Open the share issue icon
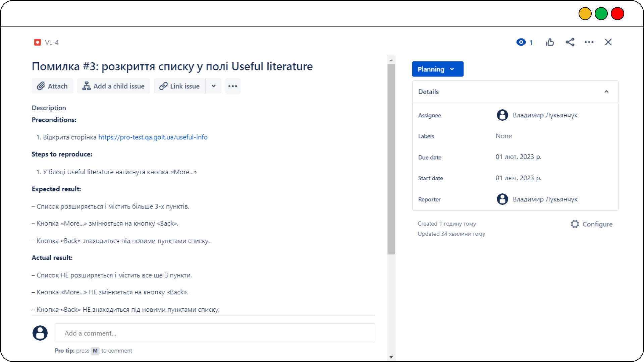 [570, 42]
